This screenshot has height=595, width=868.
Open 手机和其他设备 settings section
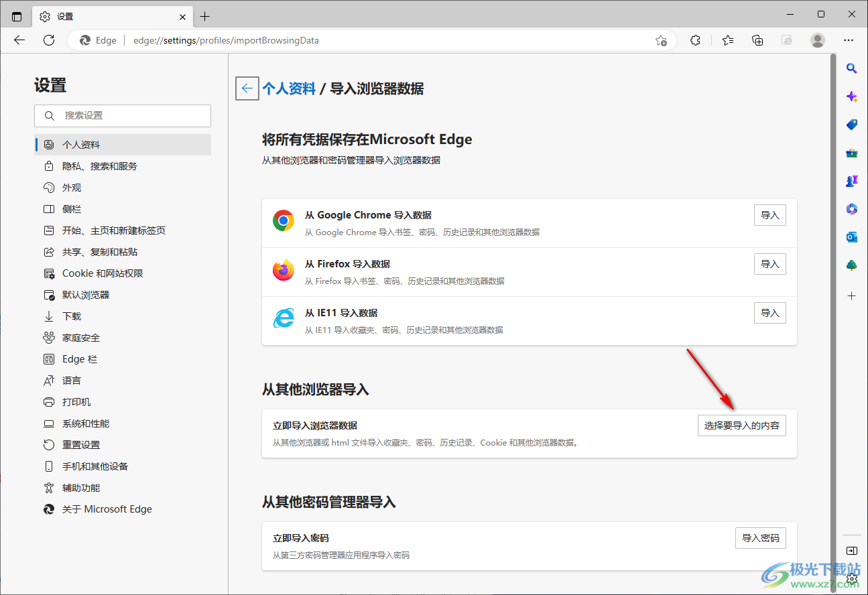tap(123, 466)
